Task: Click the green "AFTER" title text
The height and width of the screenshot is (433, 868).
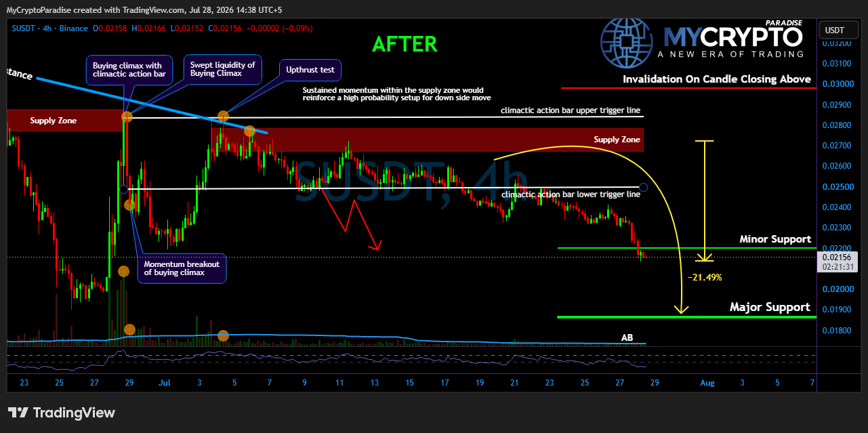Action: tap(405, 44)
